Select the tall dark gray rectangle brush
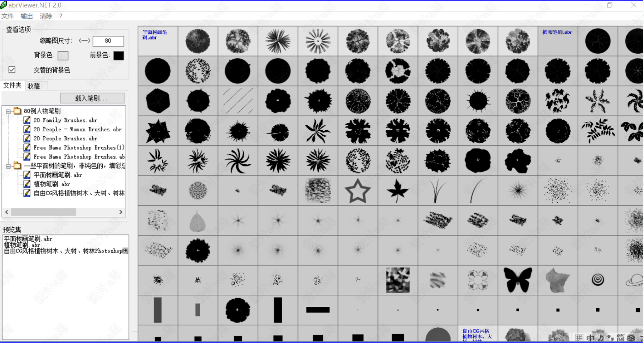This screenshot has height=343, width=644. click(157, 310)
